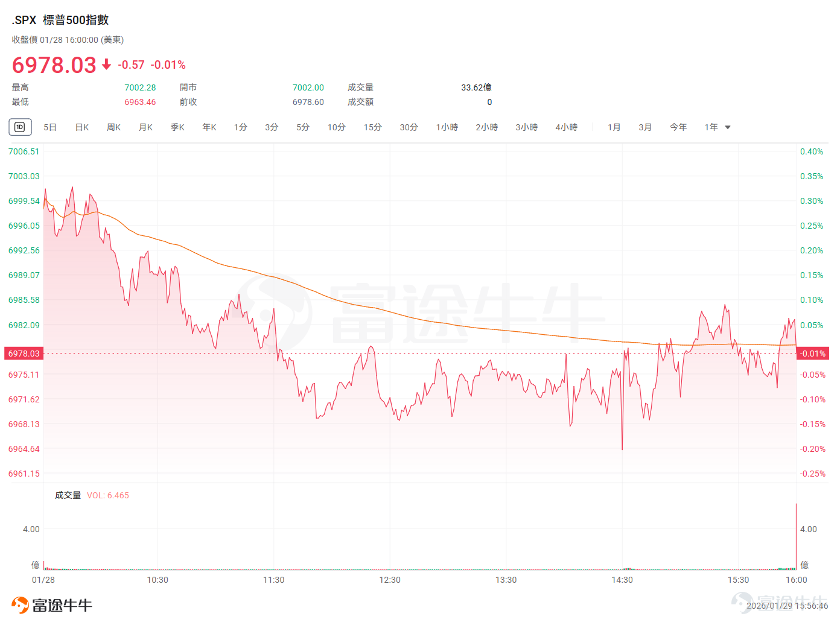
Task: Click the 12:30 time axis label
Action: click(390, 580)
